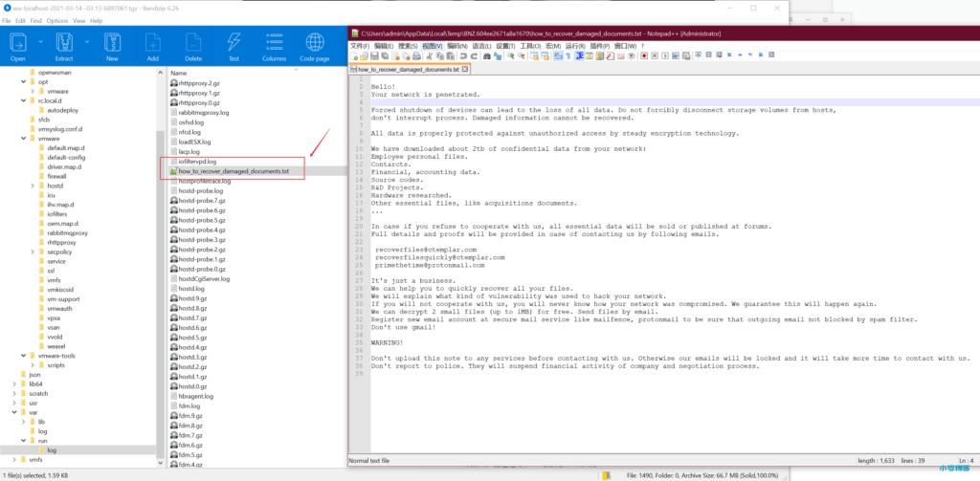
Task: Close the how_to_recover_damaged_documents.txt tab
Action: (465, 70)
